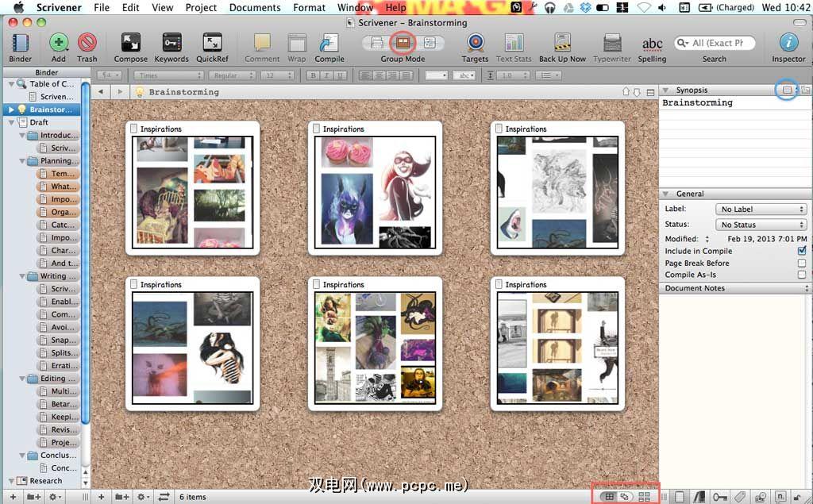Open the Compose full-screen mode
The width and height of the screenshot is (813, 504).
pos(130,44)
